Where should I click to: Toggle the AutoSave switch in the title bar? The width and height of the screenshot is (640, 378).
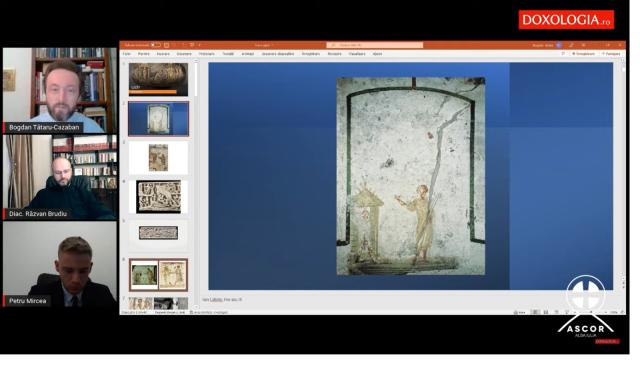coord(156,45)
